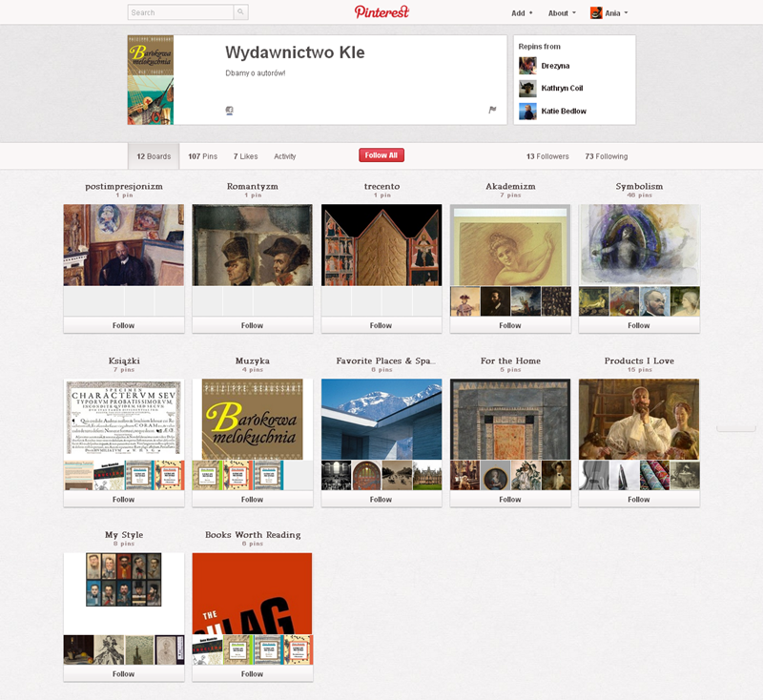Follow the Symbolism board
Screen dimensions: 763x700
coord(639,325)
